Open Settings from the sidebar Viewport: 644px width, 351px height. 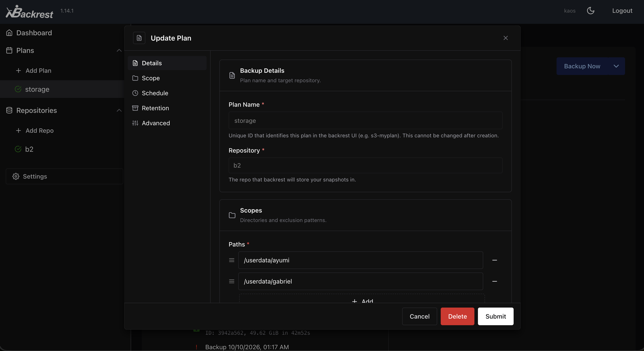coord(64,176)
